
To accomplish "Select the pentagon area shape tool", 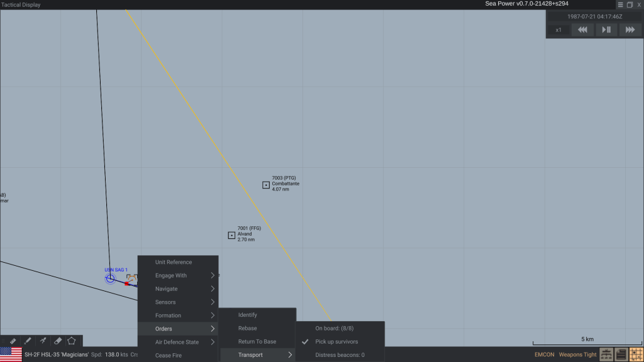I will [72, 341].
